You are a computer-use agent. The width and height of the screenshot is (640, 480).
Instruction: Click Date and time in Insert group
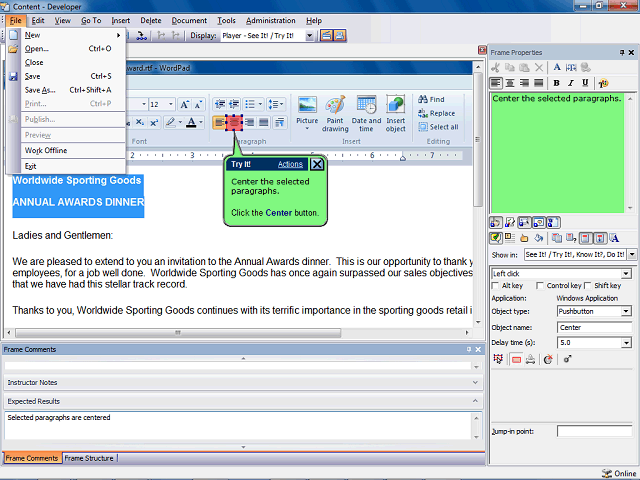click(x=366, y=113)
